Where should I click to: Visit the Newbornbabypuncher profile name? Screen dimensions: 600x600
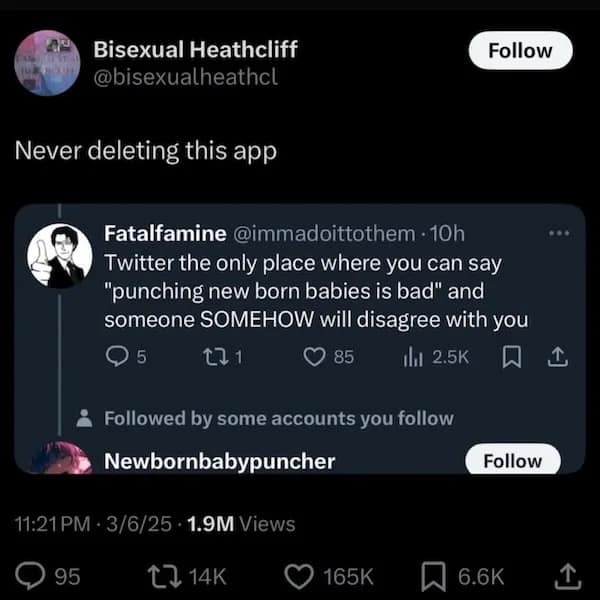point(220,461)
